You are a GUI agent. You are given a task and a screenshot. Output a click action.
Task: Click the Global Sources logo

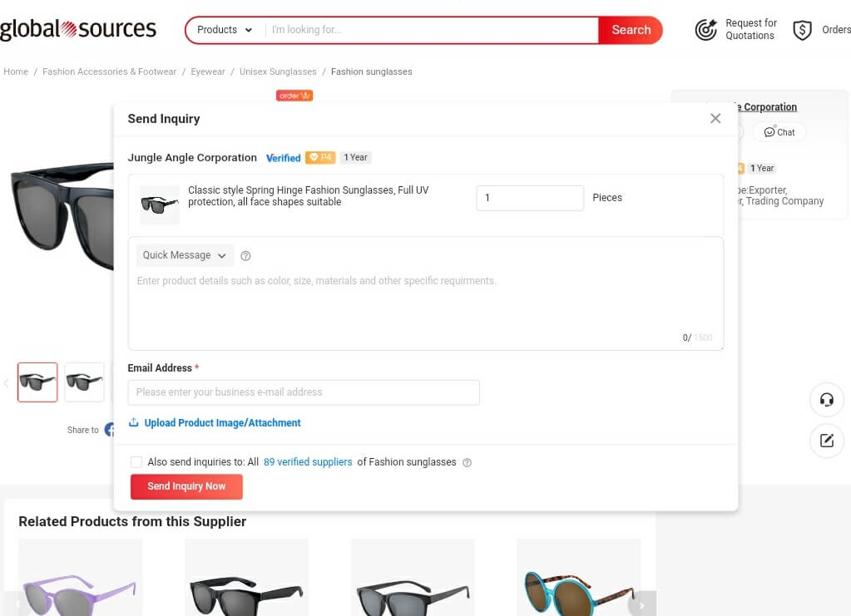(x=78, y=29)
